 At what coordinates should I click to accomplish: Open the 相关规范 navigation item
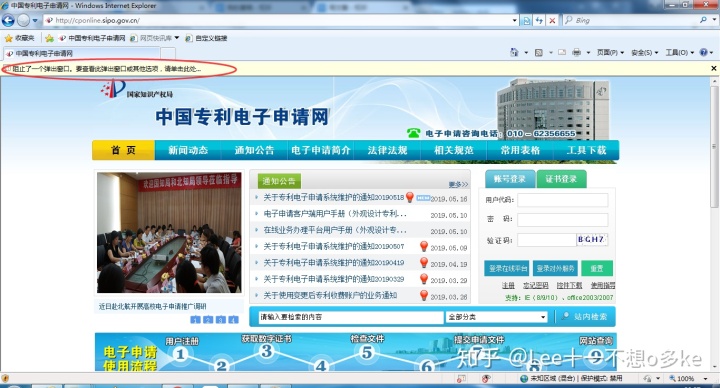(454, 150)
